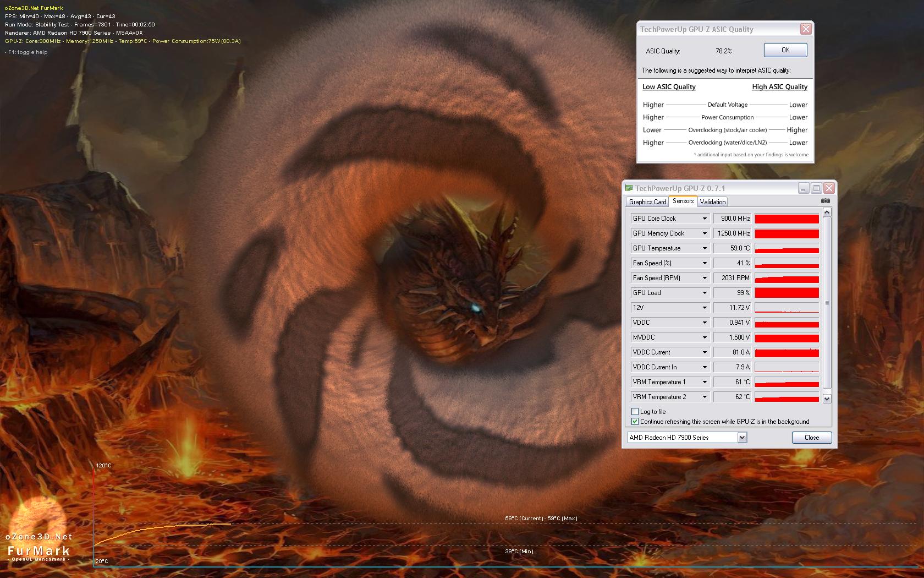Click the GPU Load history graph
The image size is (924, 578).
click(x=787, y=293)
